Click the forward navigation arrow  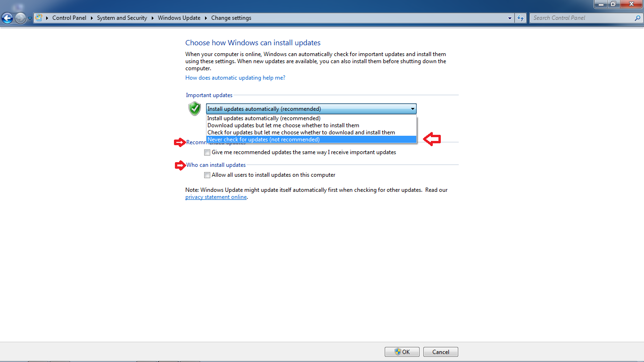click(x=19, y=17)
